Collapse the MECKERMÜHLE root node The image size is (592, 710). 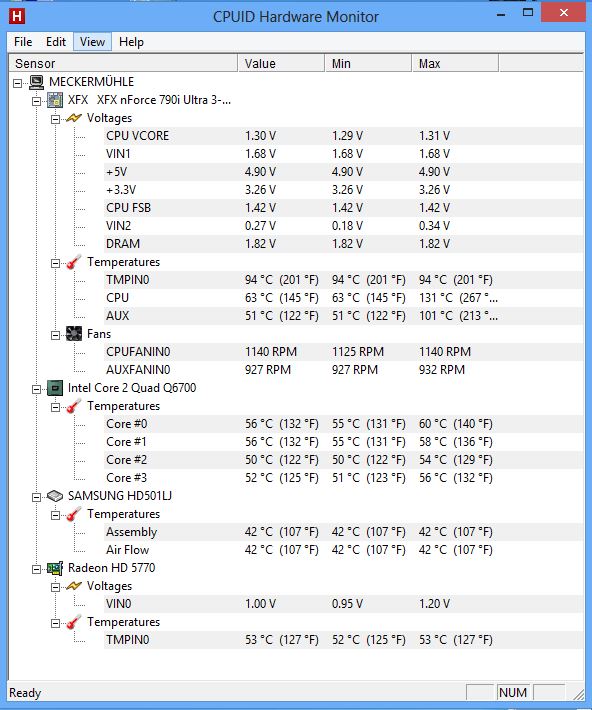coord(18,83)
